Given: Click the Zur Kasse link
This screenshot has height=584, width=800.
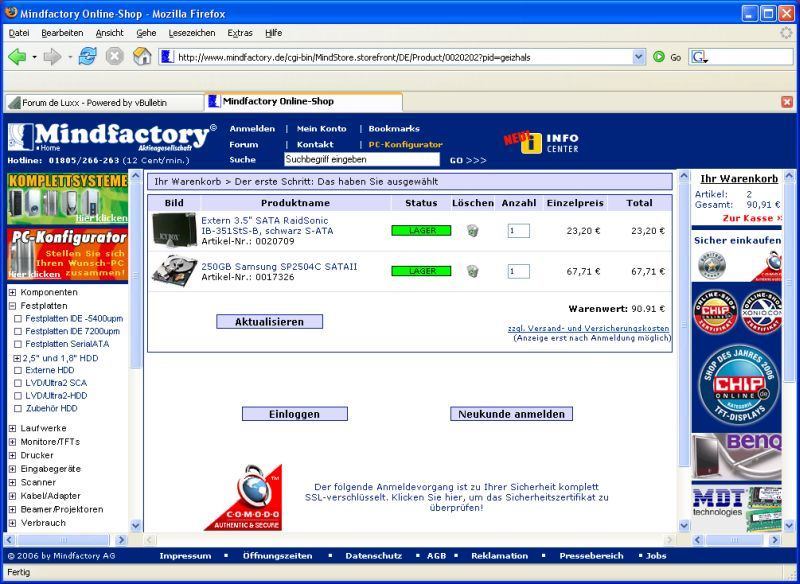Looking at the screenshot, I should pos(752,218).
